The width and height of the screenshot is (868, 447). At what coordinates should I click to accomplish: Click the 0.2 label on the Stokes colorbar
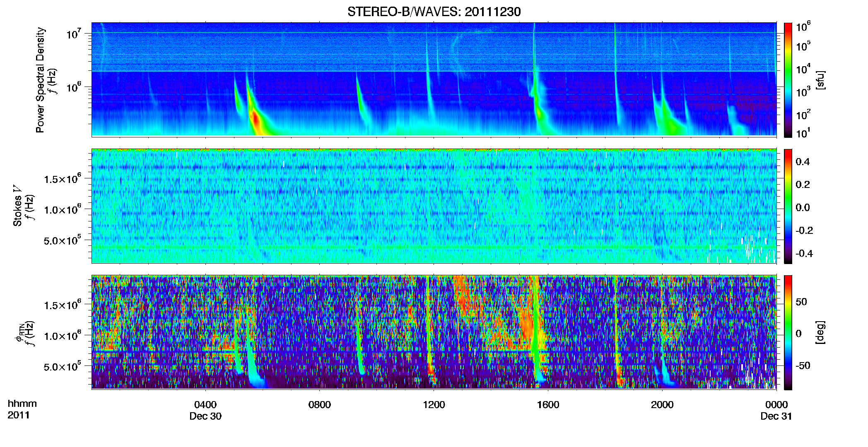(x=803, y=185)
